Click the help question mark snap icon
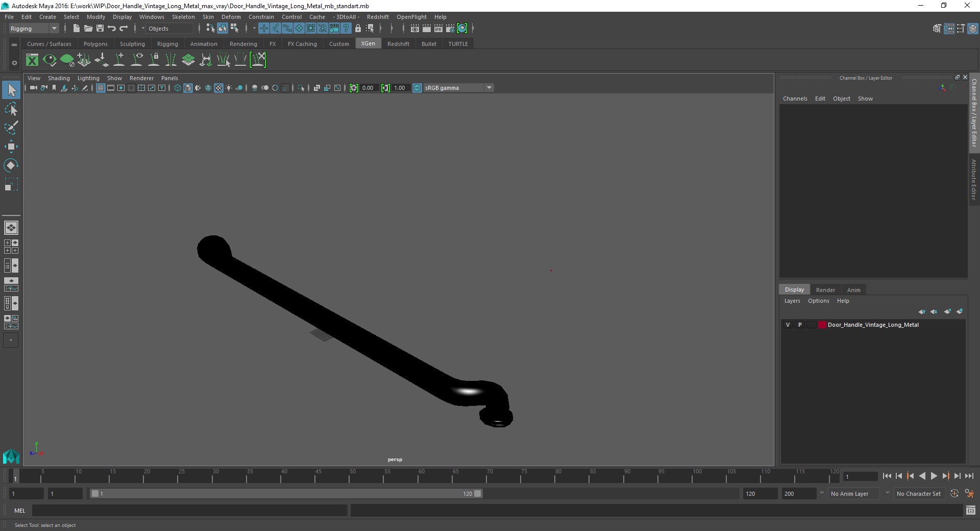980x531 pixels. pos(346,29)
